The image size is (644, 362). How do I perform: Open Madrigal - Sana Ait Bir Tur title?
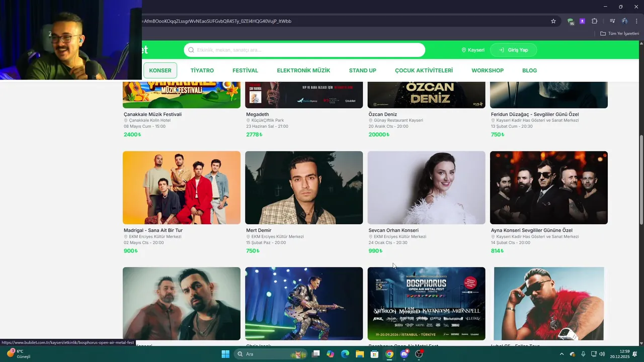(153, 230)
